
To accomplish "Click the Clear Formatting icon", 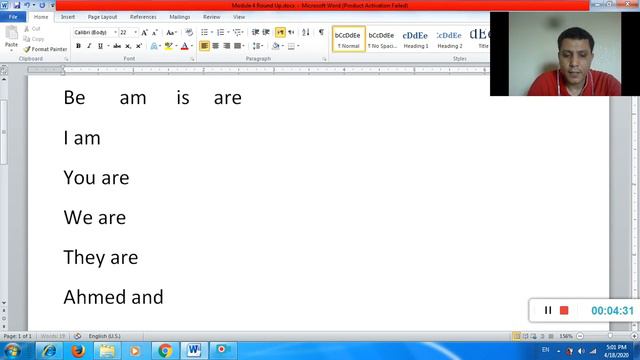I will tap(189, 32).
